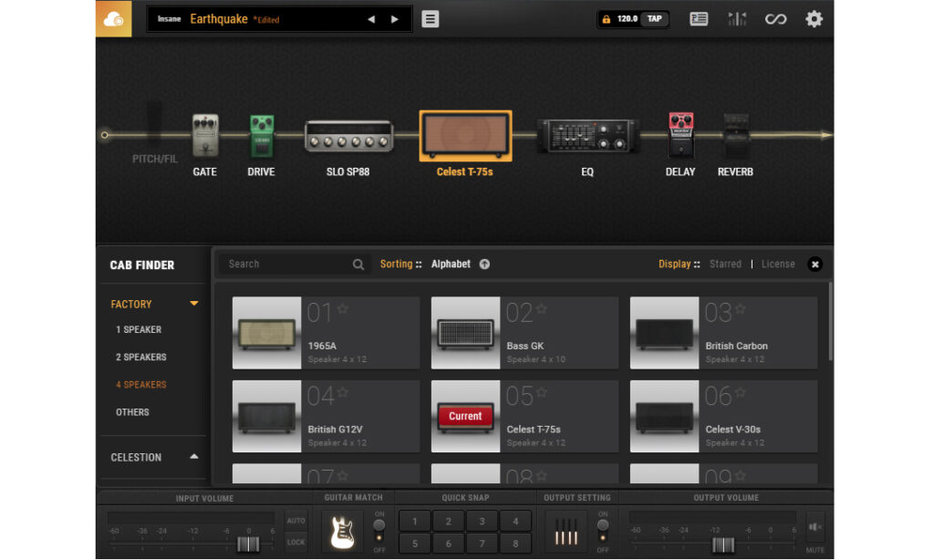Image resolution: width=934 pixels, height=560 pixels.
Task: Select the SLO SP88 amp head
Action: click(348, 136)
